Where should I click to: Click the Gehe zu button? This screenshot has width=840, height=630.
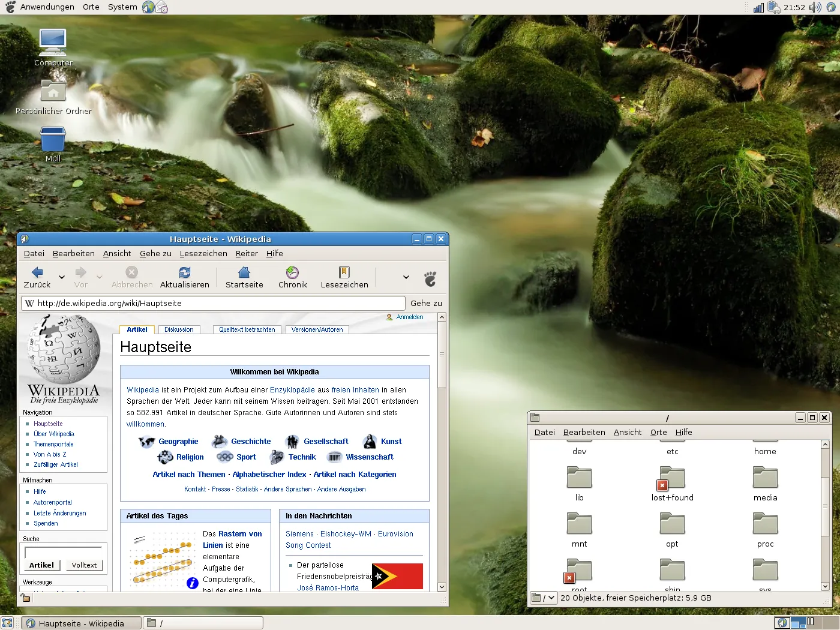click(x=426, y=303)
